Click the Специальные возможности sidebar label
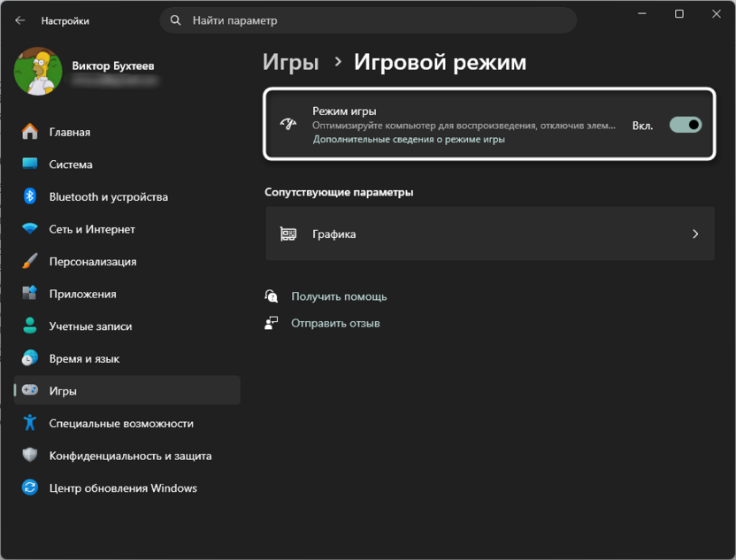Screen dimensions: 736x560 click(121, 424)
